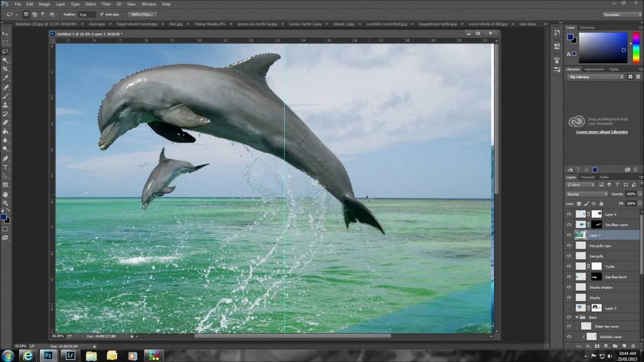The height and width of the screenshot is (362, 644).
Task: Select the Clone Stamp tool
Action: 6,105
